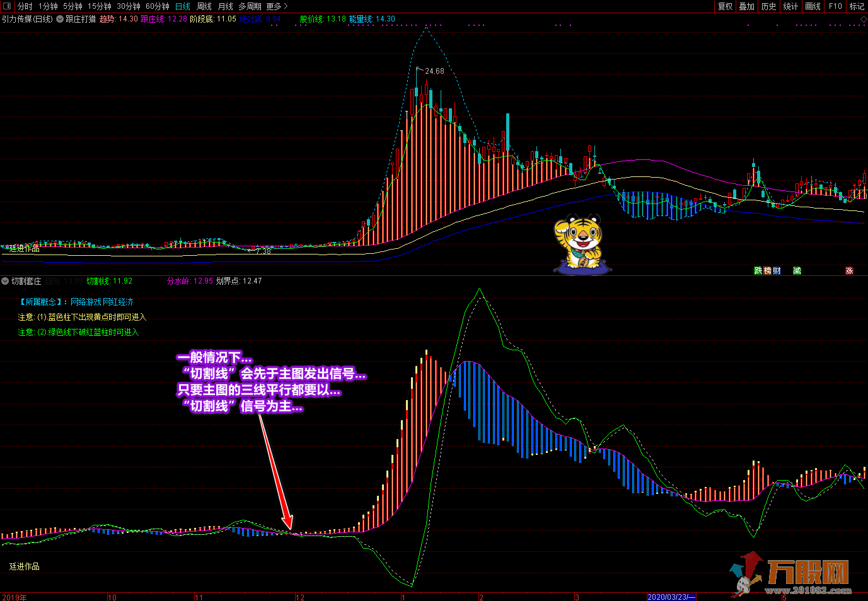868x601 pixels.
Task: Click the 阶段底 11.05 value label
Action: 213,19
